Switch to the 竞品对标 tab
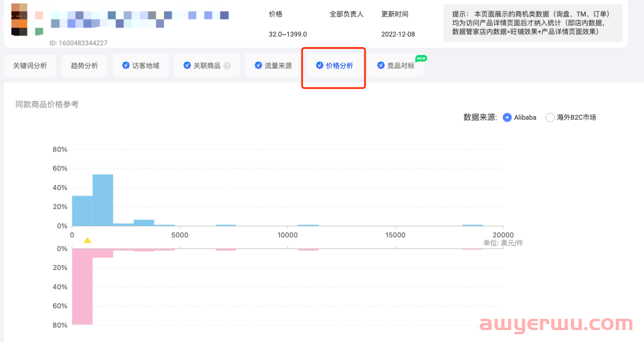 396,66
